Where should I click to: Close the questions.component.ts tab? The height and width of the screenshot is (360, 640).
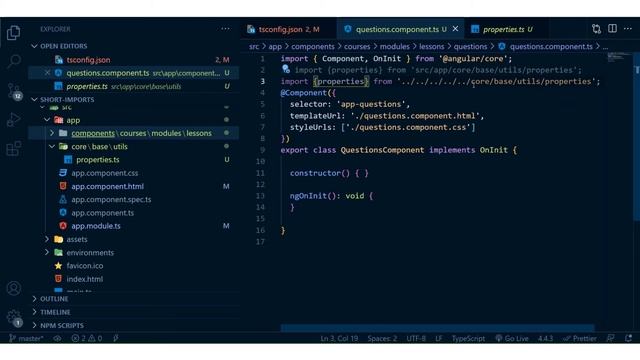[455, 29]
